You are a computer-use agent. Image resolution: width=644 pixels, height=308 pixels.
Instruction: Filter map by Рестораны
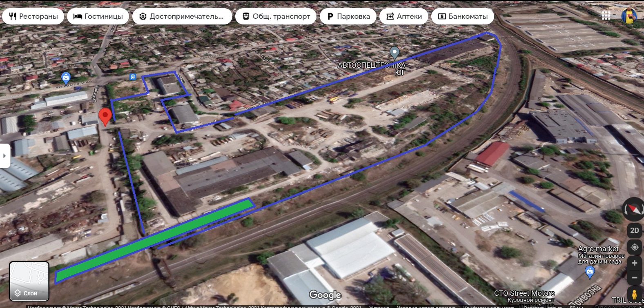(33, 16)
